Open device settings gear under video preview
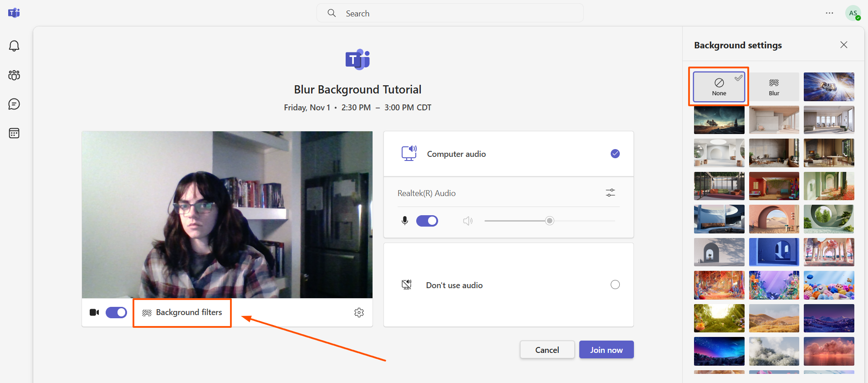 click(x=359, y=312)
